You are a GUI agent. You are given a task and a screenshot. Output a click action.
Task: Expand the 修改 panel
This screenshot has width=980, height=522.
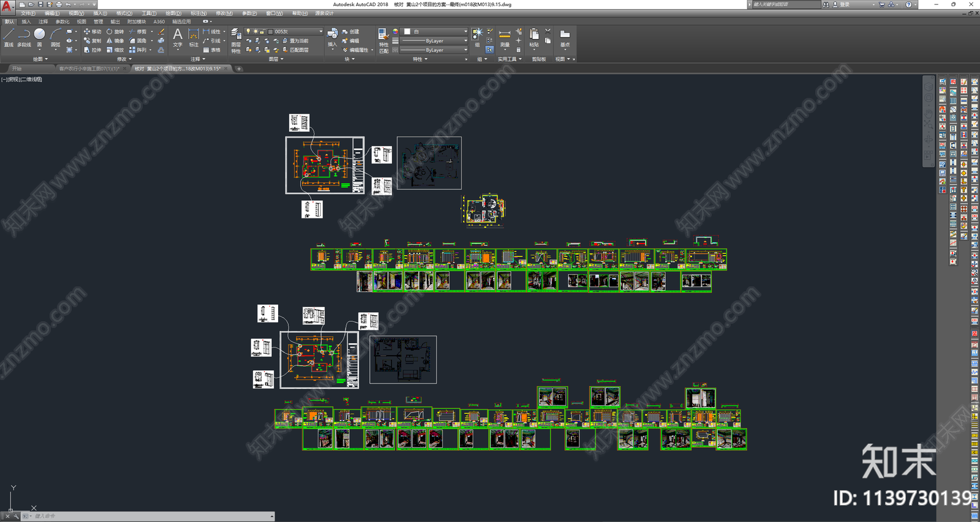click(124, 59)
